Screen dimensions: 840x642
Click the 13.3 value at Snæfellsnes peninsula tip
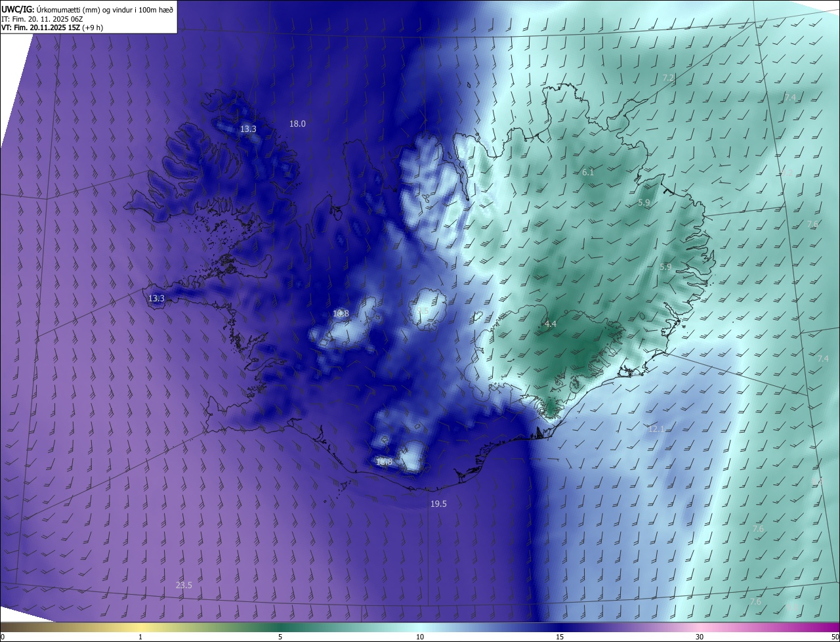[x=156, y=299]
